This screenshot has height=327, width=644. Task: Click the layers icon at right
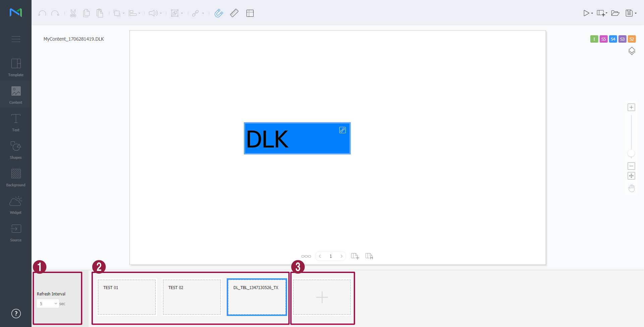click(632, 51)
